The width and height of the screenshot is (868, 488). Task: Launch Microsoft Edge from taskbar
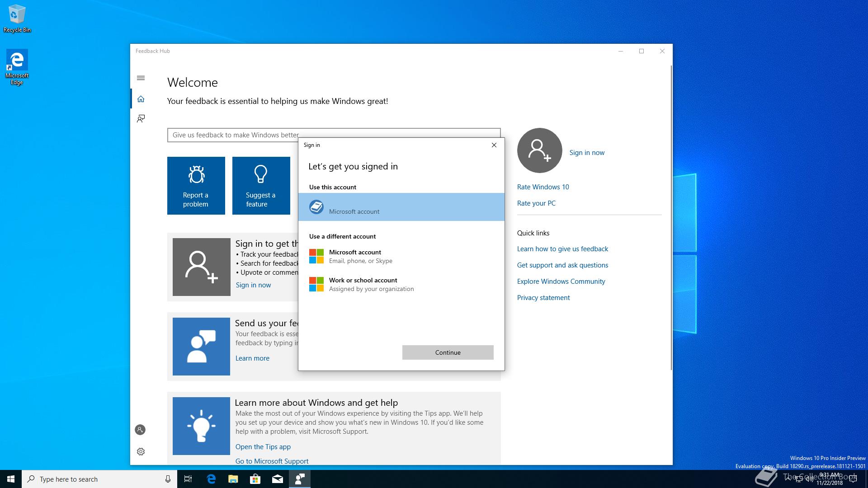click(x=211, y=479)
